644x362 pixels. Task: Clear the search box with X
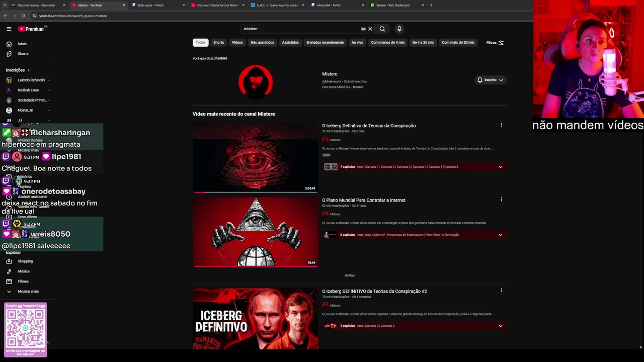tap(370, 29)
